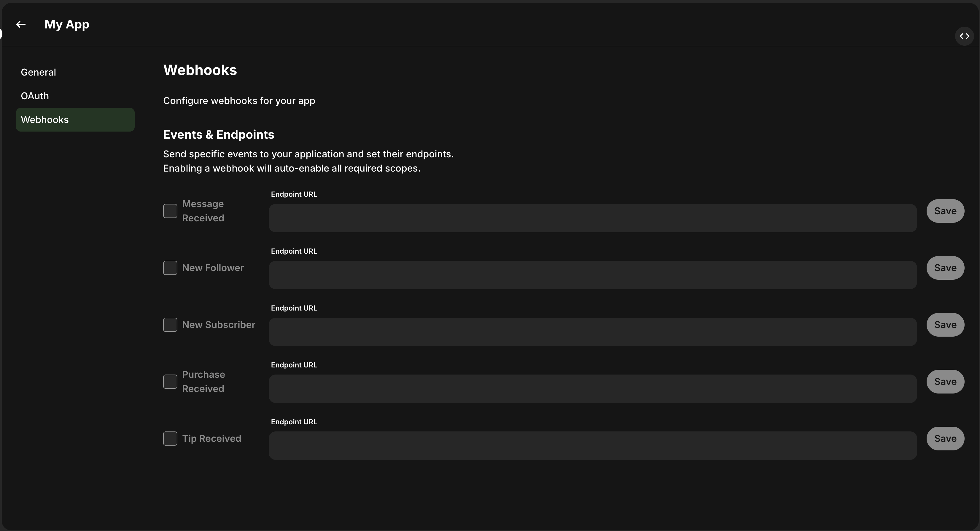The image size is (980, 531).
Task: Save the Tip Received endpoint
Action: click(945, 438)
